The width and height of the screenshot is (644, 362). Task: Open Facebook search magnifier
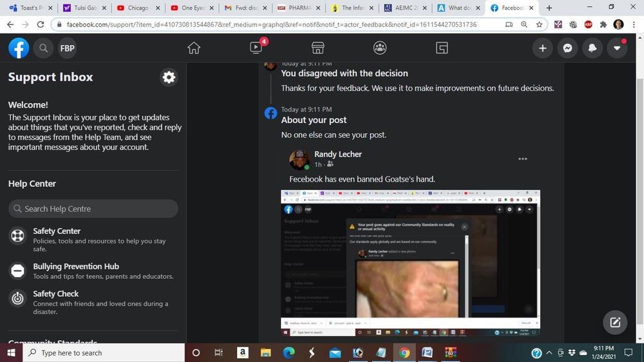pyautogui.click(x=43, y=48)
